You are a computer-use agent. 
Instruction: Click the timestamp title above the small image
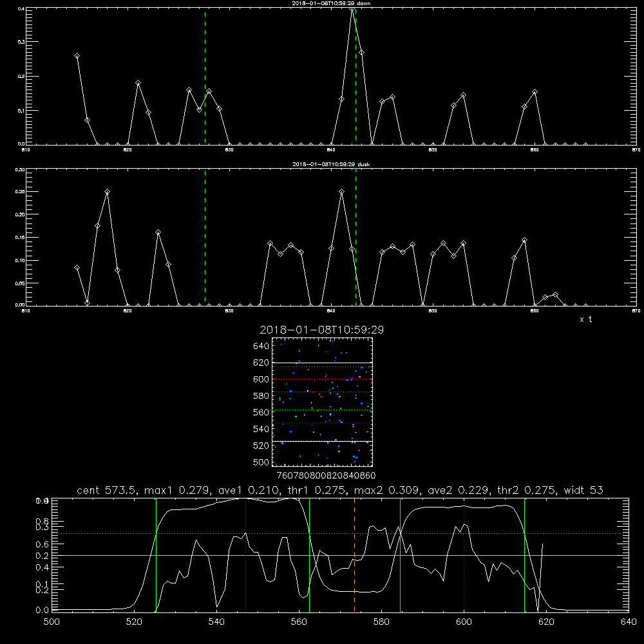(322, 330)
